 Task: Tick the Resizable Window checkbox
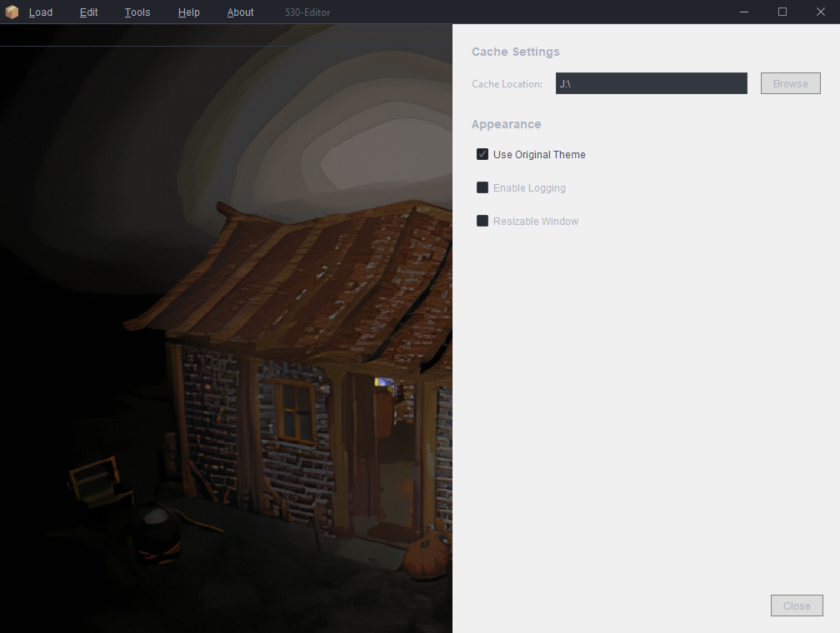(x=482, y=221)
